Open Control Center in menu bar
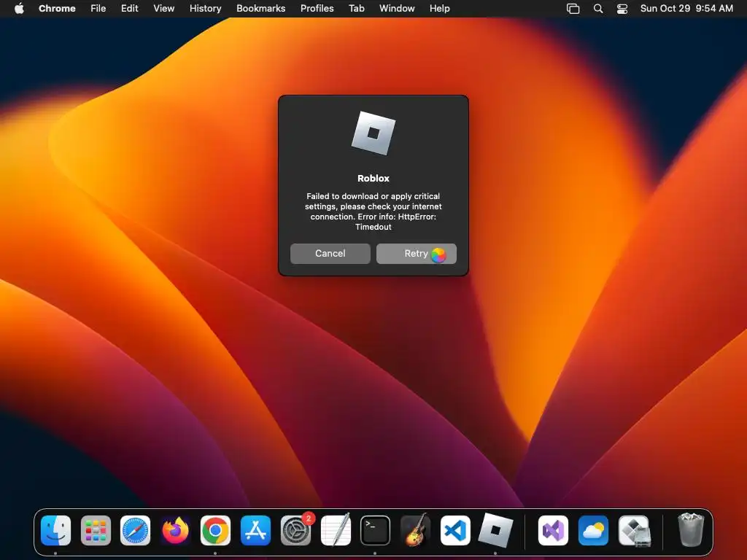The width and height of the screenshot is (747, 560). click(622, 9)
